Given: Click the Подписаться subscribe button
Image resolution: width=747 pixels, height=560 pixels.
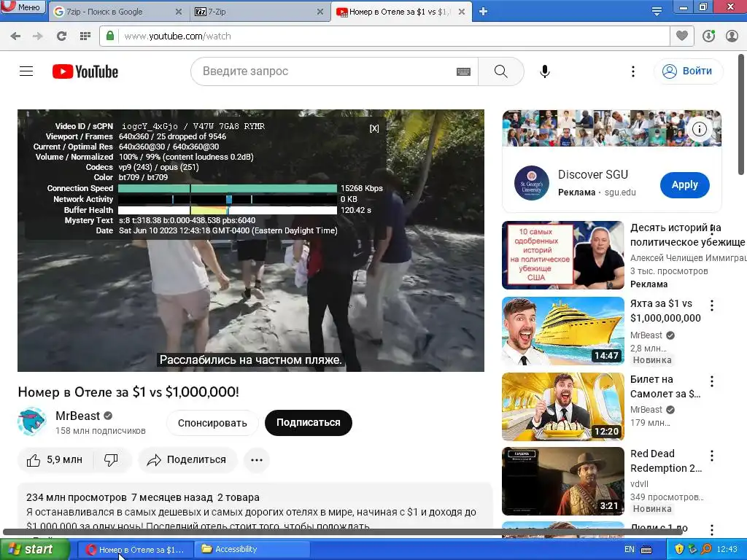Looking at the screenshot, I should (x=309, y=423).
